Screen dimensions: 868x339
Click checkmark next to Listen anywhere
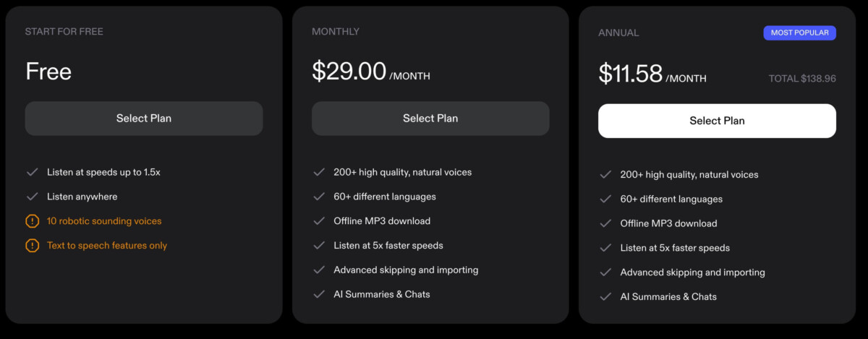click(x=32, y=197)
